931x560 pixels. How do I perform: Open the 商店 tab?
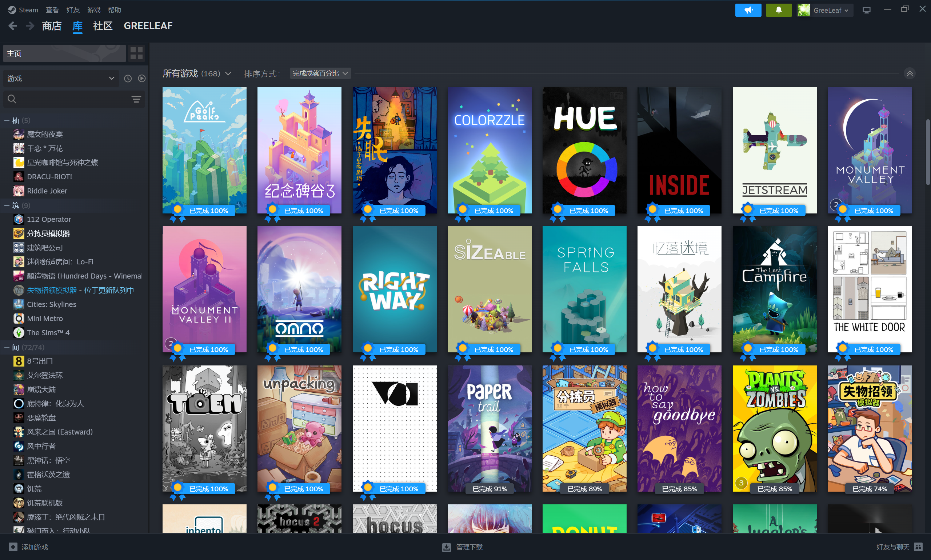click(52, 26)
